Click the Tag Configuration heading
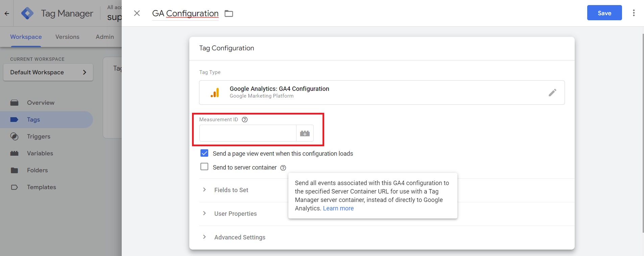644x256 pixels. coord(226,48)
